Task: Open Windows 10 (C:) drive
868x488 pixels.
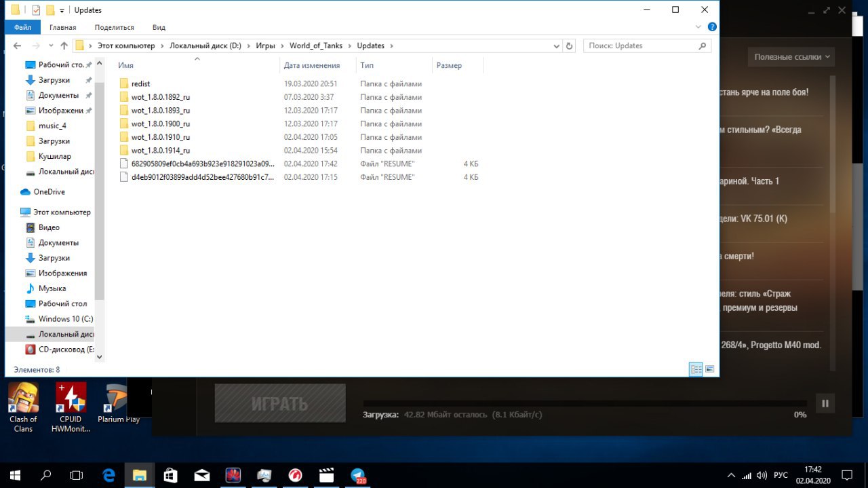Action: coord(65,319)
